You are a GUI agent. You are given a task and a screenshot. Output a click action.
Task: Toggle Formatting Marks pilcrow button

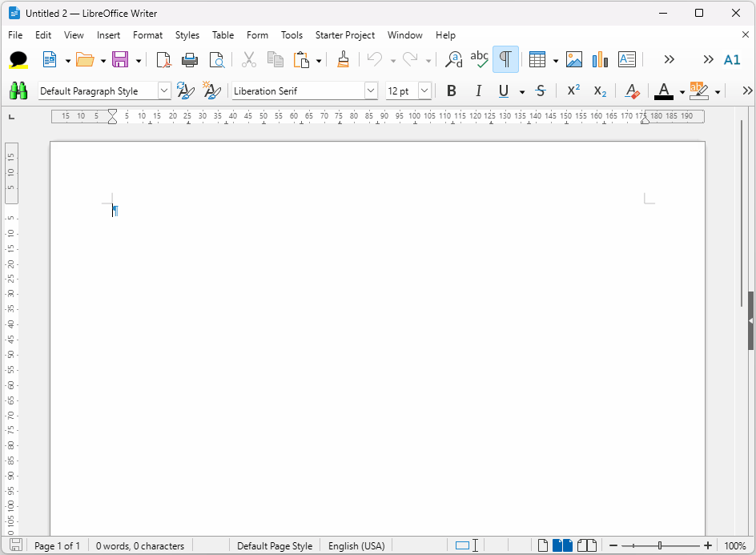point(505,60)
